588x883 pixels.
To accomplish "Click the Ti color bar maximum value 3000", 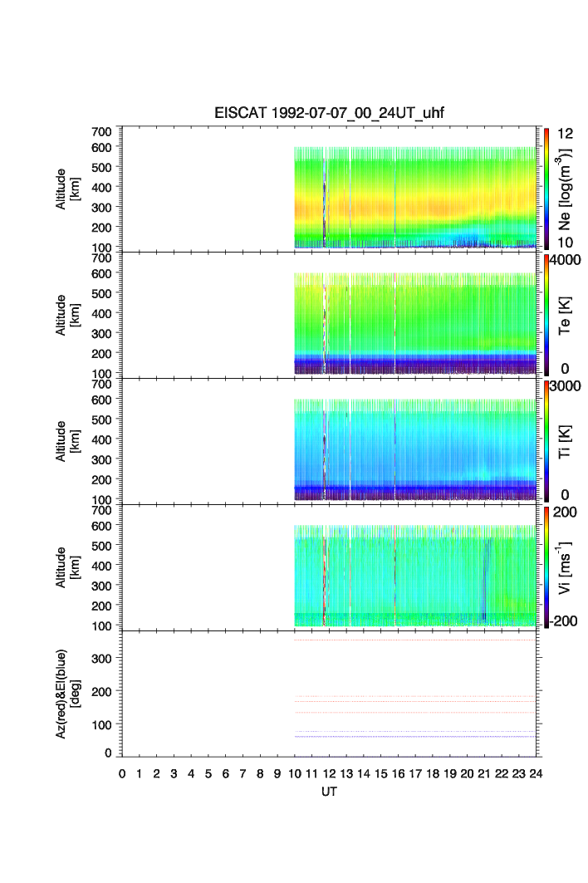I will tap(565, 385).
